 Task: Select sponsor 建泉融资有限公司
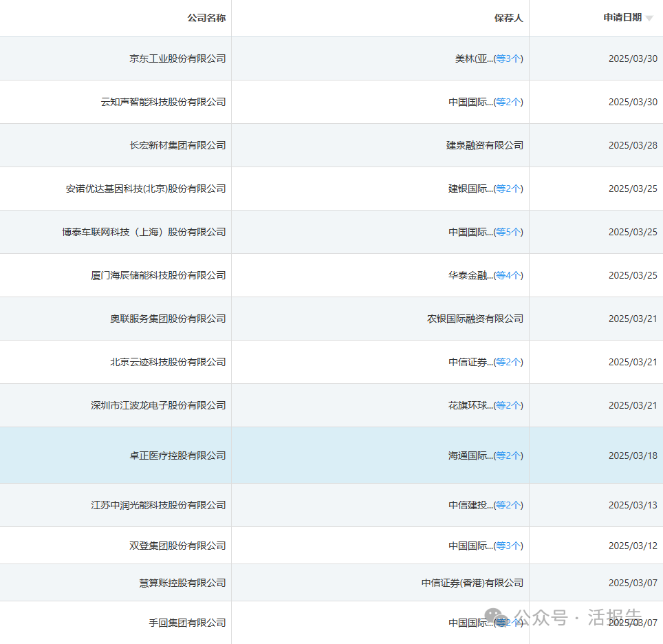tap(484, 145)
